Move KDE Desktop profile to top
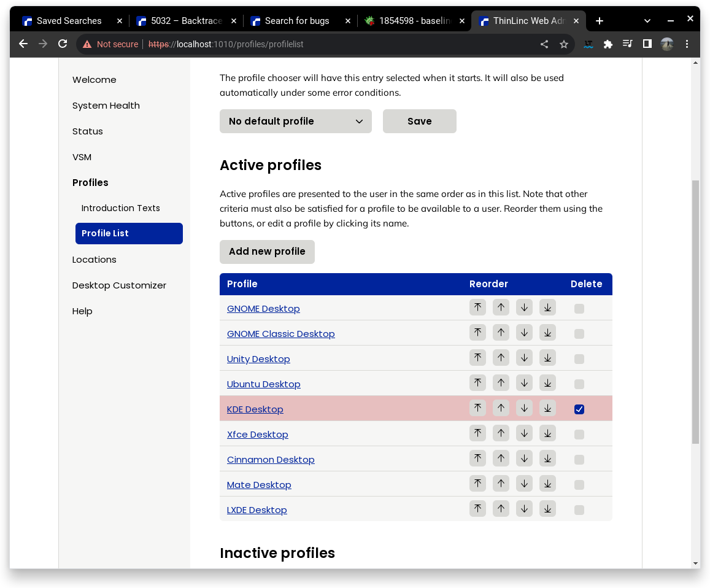The width and height of the screenshot is (710, 588). point(477,408)
